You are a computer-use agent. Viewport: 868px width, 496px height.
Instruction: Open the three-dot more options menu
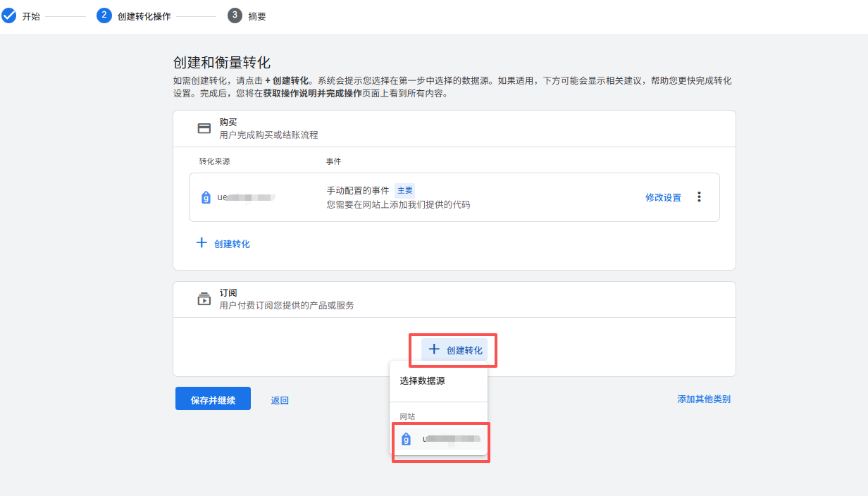coord(699,197)
